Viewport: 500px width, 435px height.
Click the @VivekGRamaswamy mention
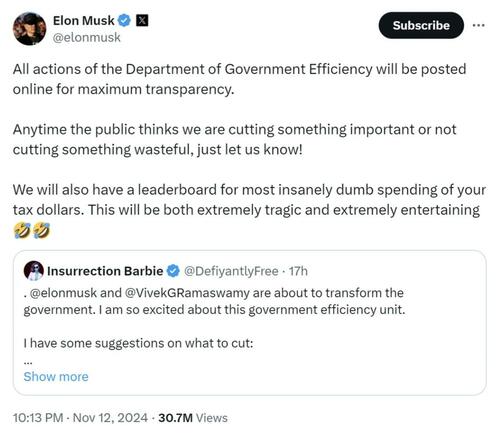187,293
